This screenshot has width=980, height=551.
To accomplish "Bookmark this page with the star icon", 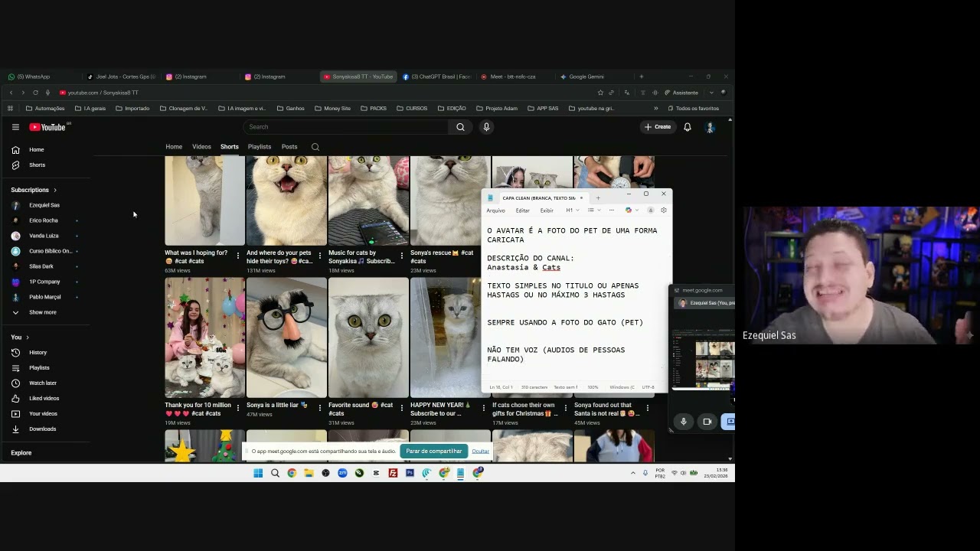I will point(600,93).
